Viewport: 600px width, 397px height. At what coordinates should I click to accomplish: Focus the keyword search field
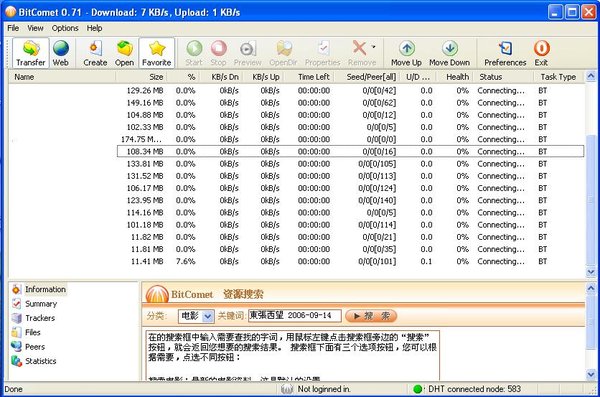294,315
